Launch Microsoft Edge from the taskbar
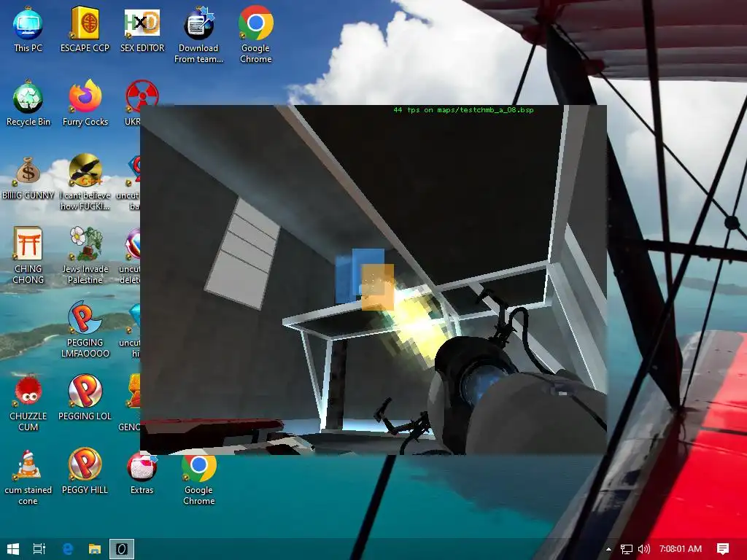The image size is (747, 560). [67, 549]
